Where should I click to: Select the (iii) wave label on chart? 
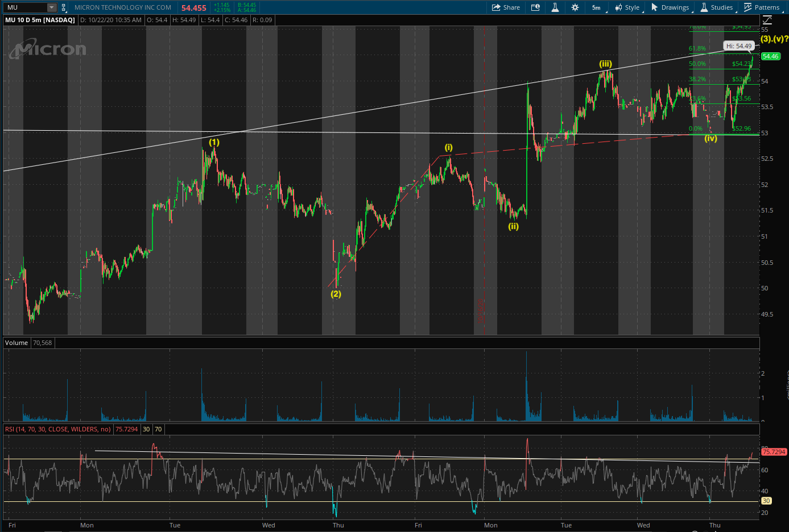click(605, 64)
